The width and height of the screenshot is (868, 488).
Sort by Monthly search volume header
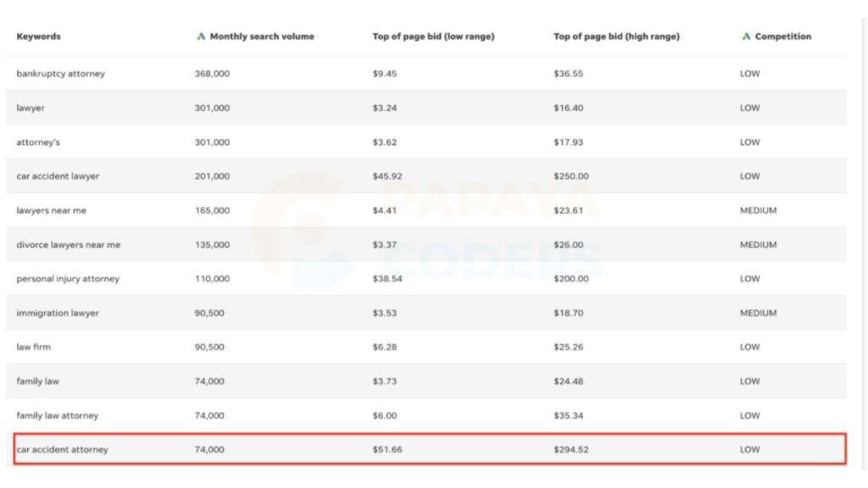pos(262,36)
